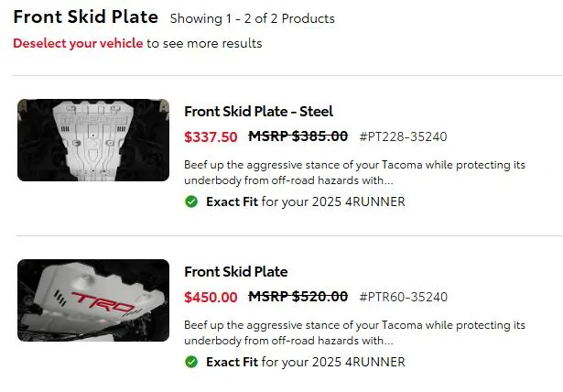
Task: Open the Front Skid Plate - Steel title
Action: pyautogui.click(x=258, y=111)
